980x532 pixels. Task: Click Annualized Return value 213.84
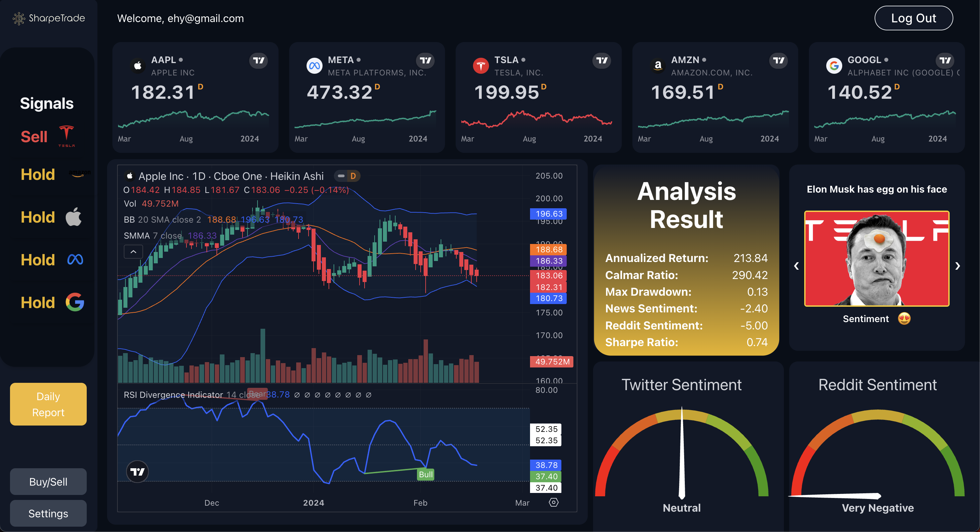tap(750, 258)
